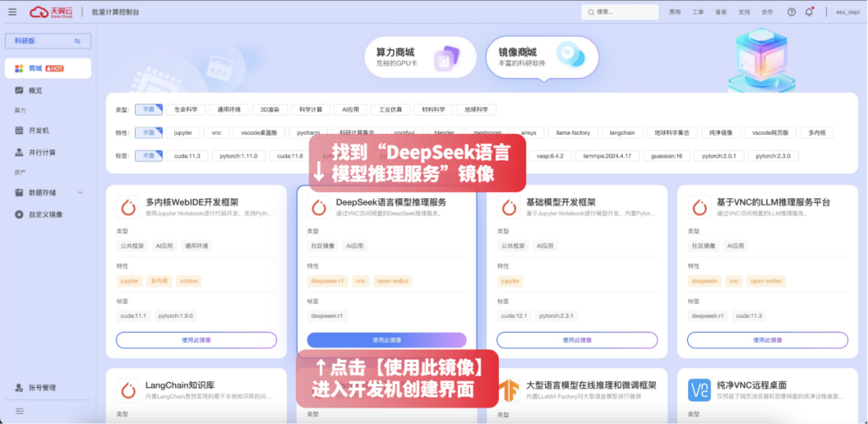The height and width of the screenshot is (424, 868).
Task: Focus the 搜索 input field
Action: click(x=620, y=11)
